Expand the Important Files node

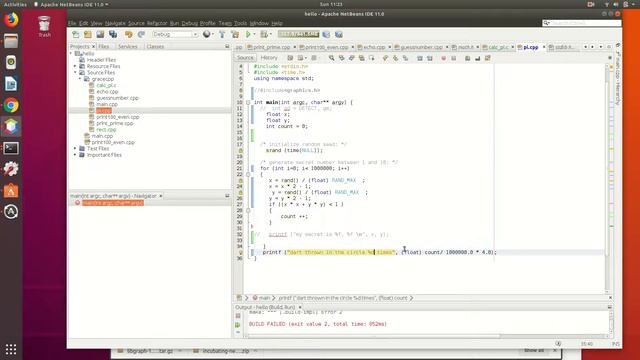click(76, 155)
